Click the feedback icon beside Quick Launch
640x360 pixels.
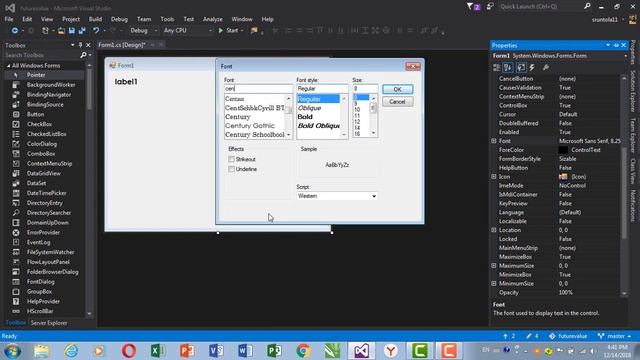point(490,7)
